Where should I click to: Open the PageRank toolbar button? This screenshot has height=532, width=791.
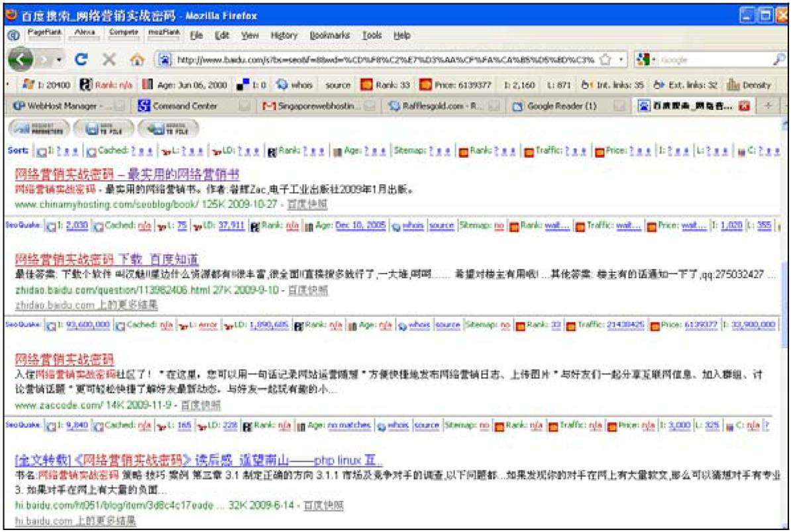point(44,33)
